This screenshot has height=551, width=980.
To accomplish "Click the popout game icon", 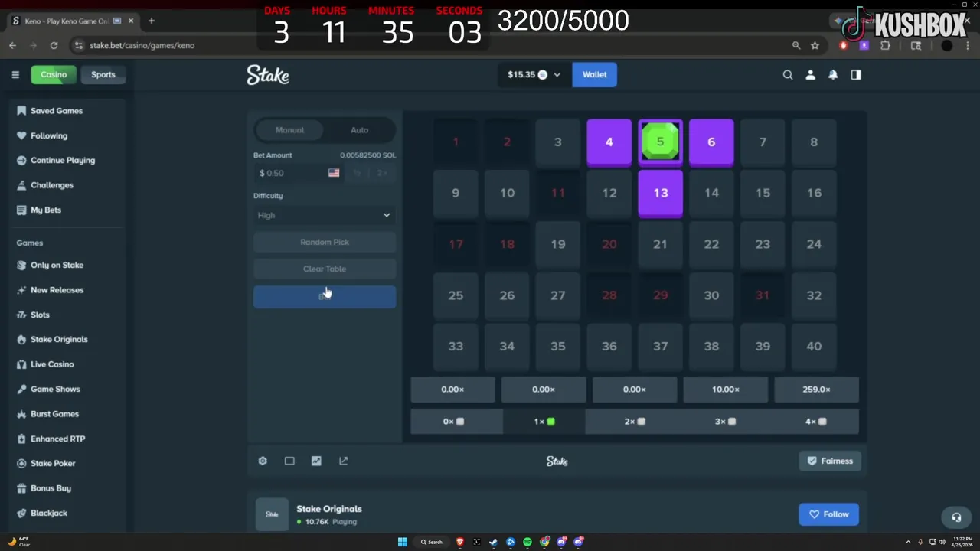I will pos(343,461).
